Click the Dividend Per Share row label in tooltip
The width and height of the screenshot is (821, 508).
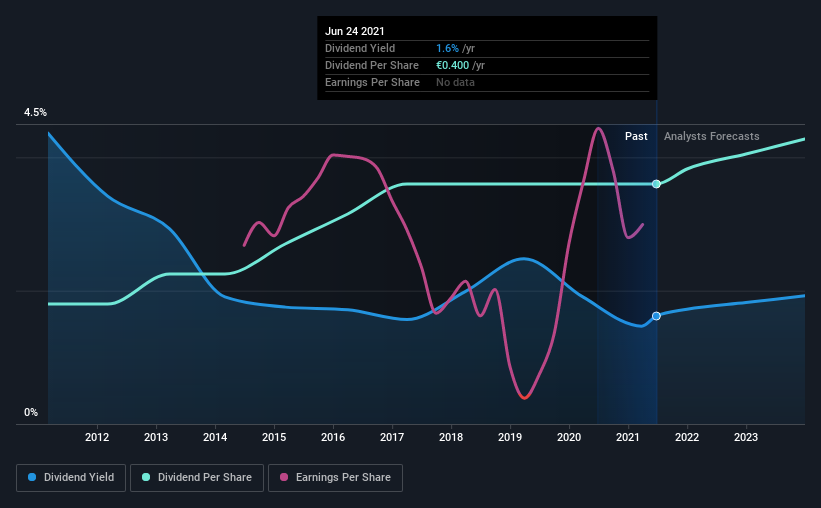372,65
